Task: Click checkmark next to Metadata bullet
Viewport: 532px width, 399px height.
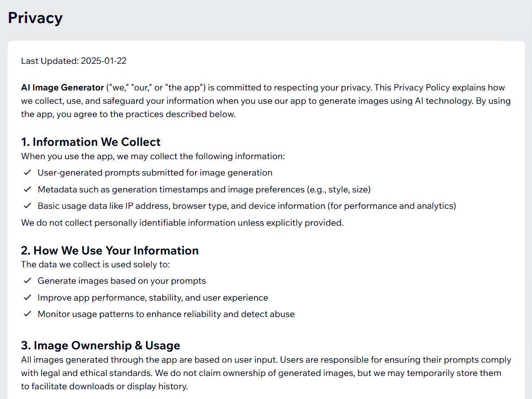Action: (28, 189)
